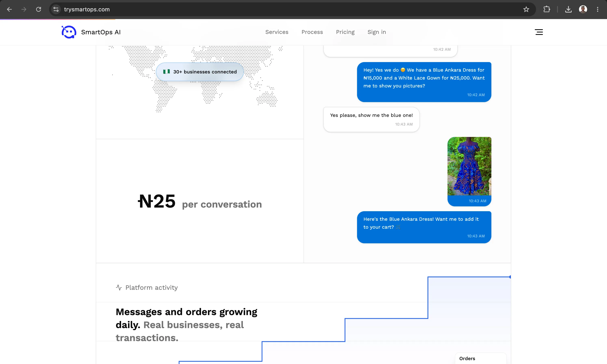Open the browser extensions puzzle icon
The image size is (607, 364).
coord(547,9)
